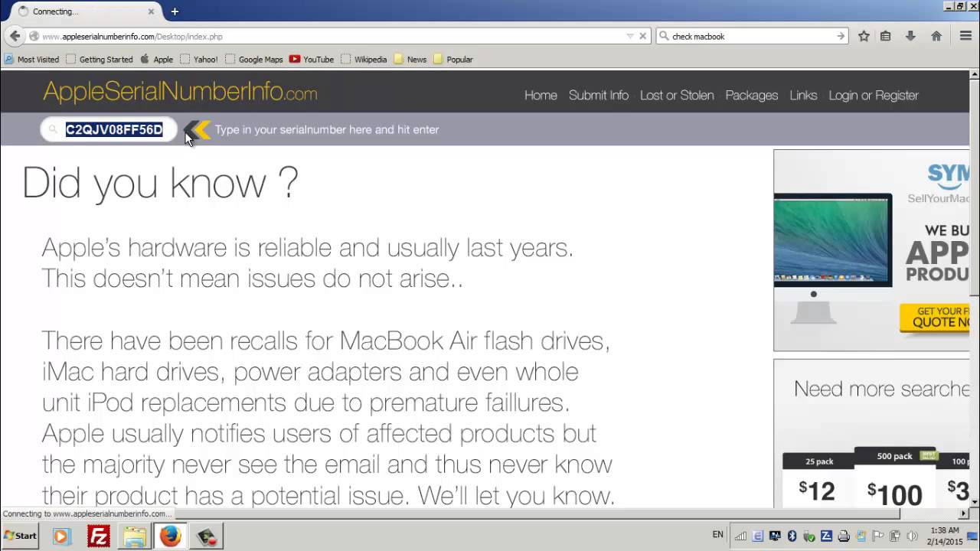
Task: Open the YouTube bookmark
Action: [312, 59]
